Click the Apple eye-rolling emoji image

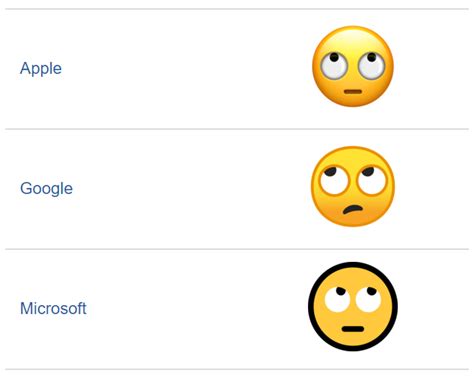tap(353, 66)
